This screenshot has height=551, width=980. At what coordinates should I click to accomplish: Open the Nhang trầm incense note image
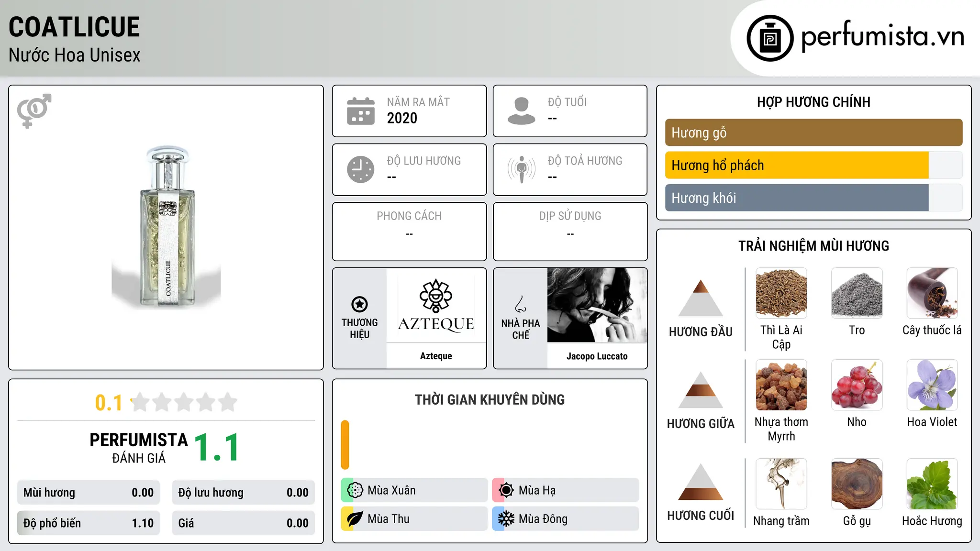(781, 484)
